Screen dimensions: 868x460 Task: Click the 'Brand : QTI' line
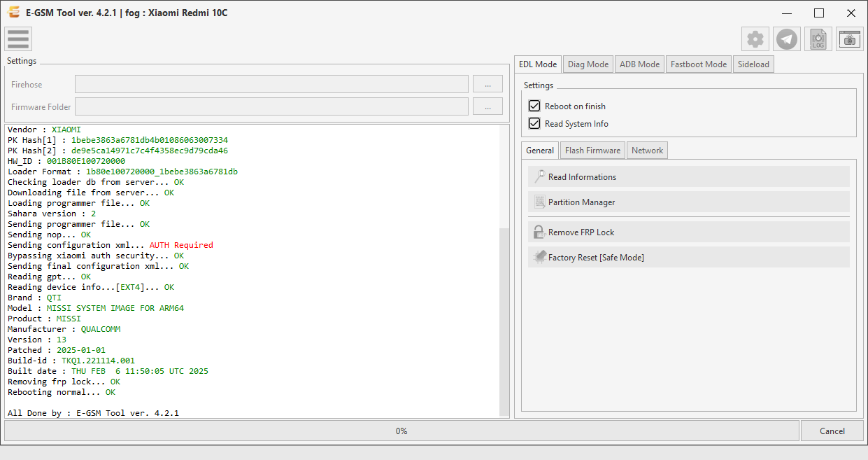click(34, 298)
